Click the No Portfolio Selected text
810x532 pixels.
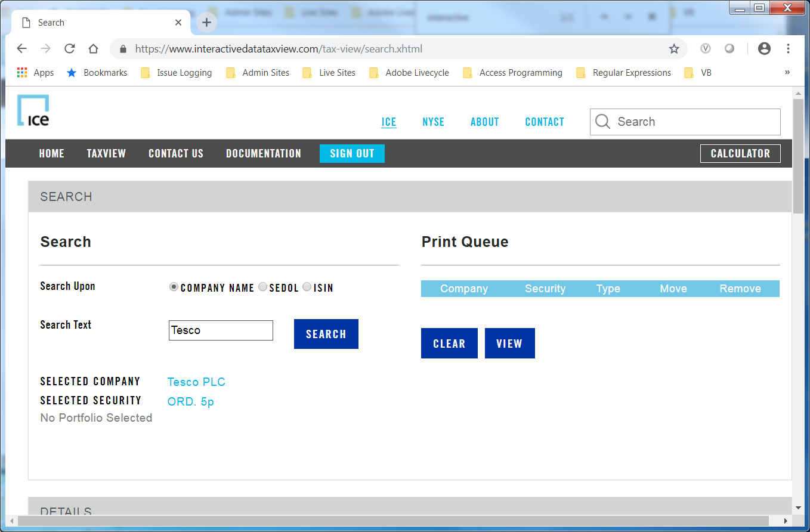(96, 418)
